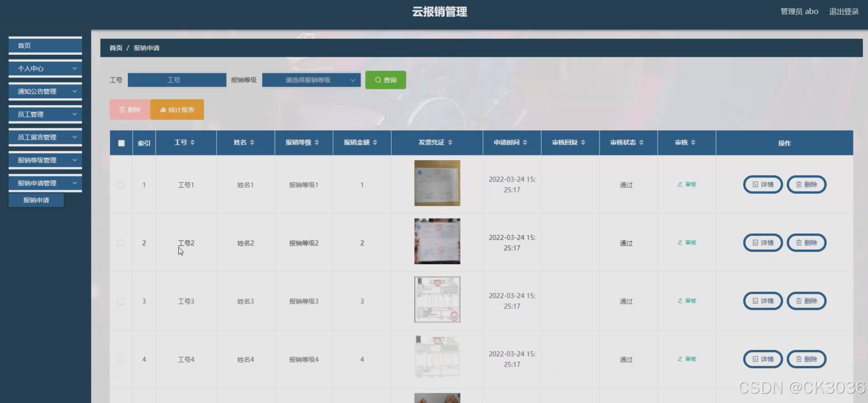The width and height of the screenshot is (868, 403).
Task: Click the sort icon beside 报销金额 column header
Action: pyautogui.click(x=375, y=142)
